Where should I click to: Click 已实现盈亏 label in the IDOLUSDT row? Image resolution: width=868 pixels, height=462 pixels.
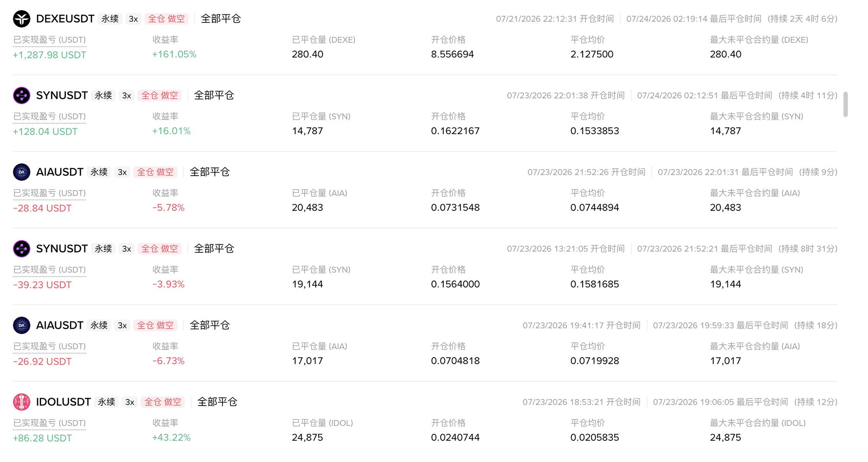(50, 423)
